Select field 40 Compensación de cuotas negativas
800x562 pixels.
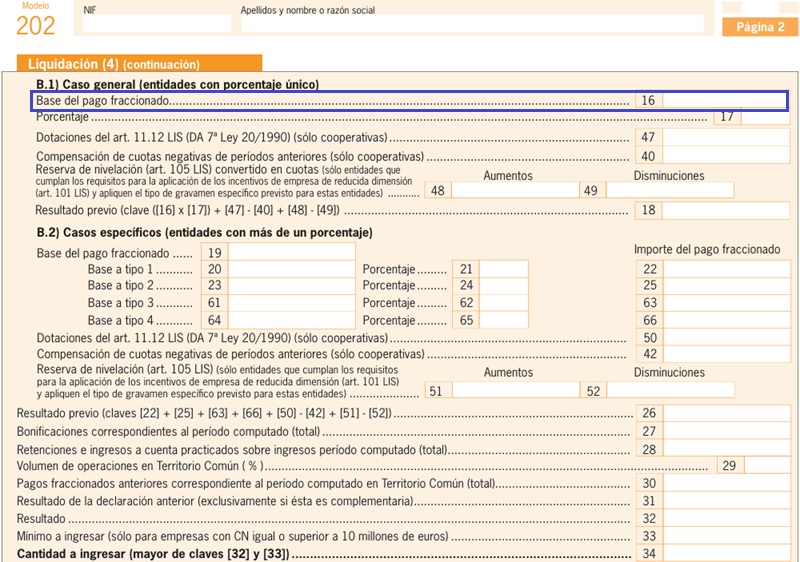click(726, 156)
